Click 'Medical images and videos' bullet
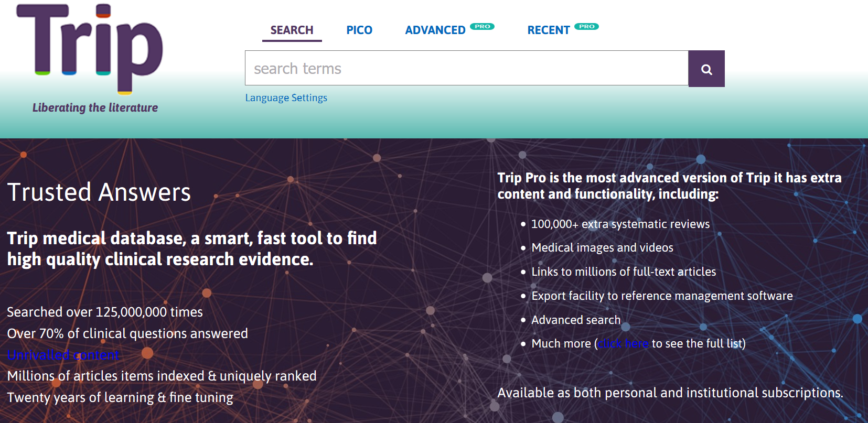Image resolution: width=868 pixels, height=423 pixels. [x=602, y=248]
